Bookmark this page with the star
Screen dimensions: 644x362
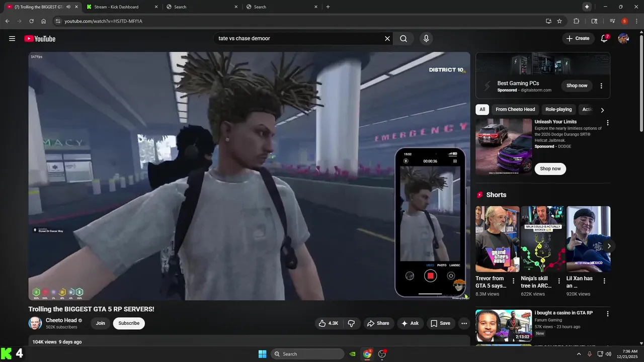(559, 21)
